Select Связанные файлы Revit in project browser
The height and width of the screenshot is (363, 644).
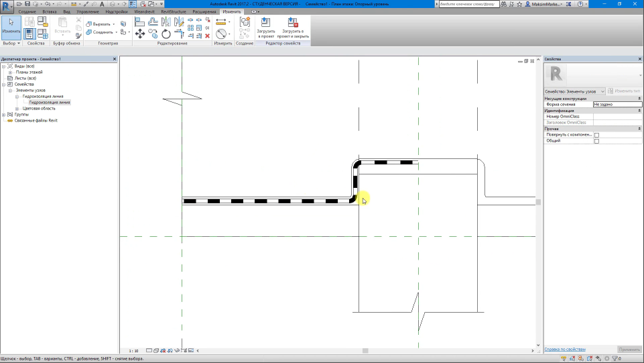[x=36, y=121]
